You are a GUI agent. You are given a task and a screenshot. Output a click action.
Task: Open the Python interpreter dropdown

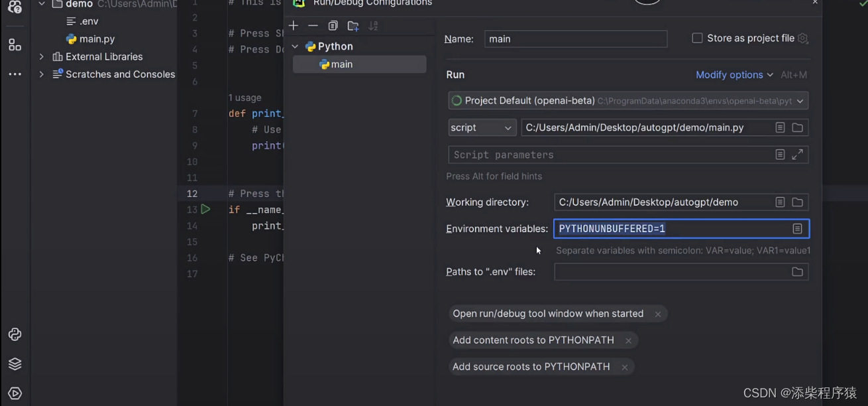[628, 101]
